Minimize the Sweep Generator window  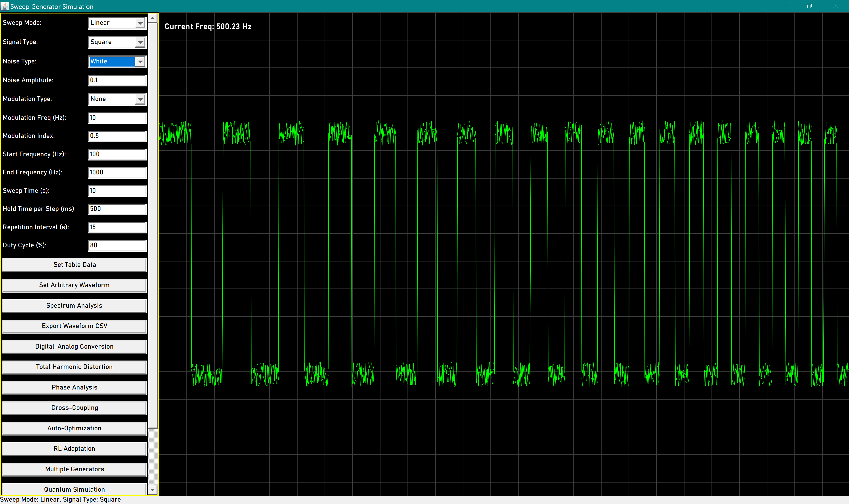click(784, 6)
